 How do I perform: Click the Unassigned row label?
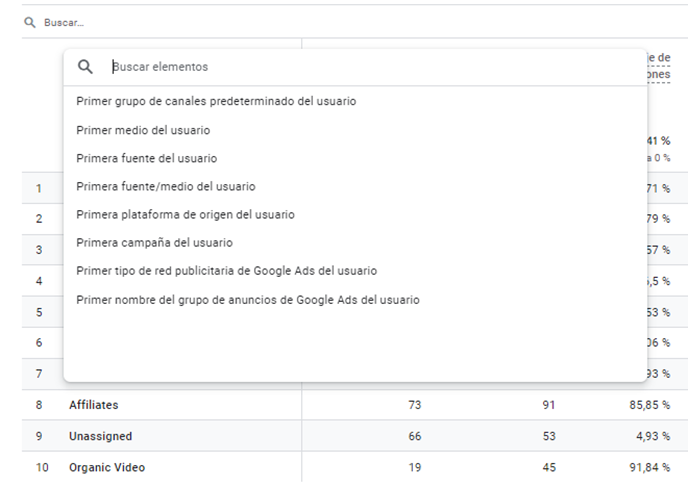point(100,436)
